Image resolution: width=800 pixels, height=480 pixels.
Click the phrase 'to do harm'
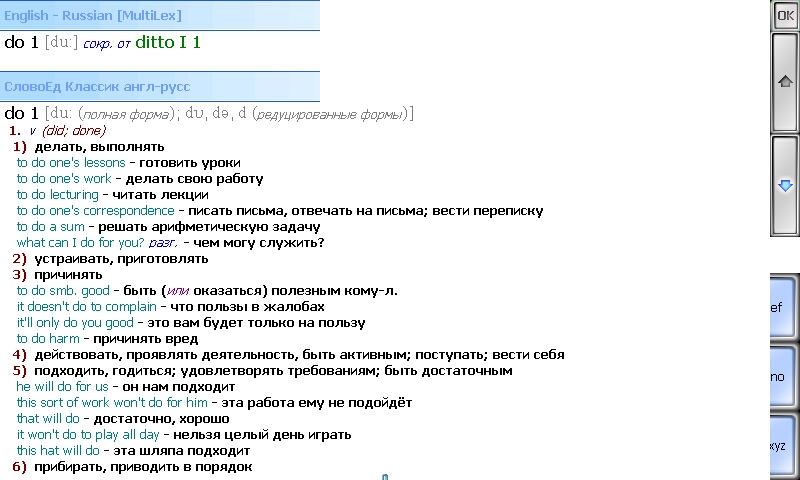click(48, 339)
